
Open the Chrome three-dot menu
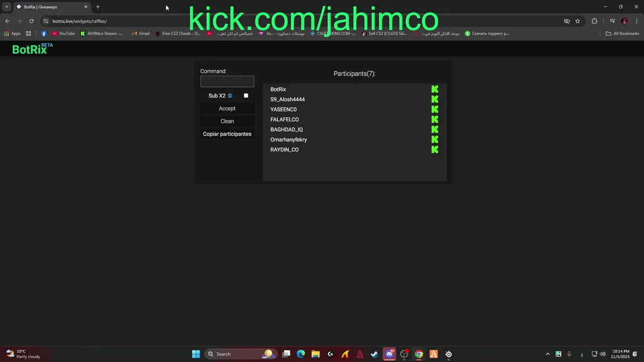(637, 21)
